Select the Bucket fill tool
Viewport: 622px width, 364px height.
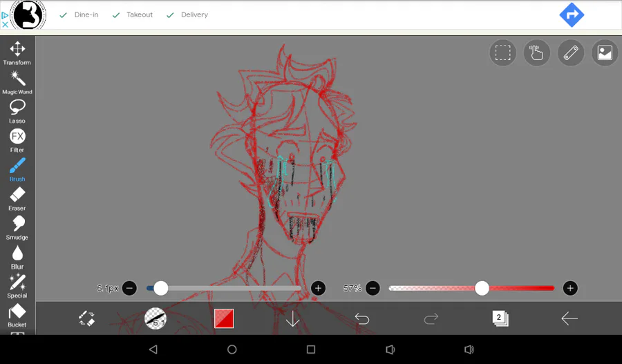(17, 316)
